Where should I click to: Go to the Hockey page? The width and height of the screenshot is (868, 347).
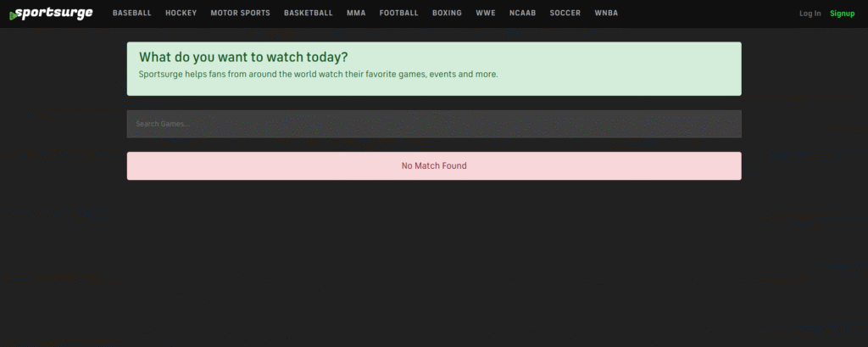coord(181,14)
